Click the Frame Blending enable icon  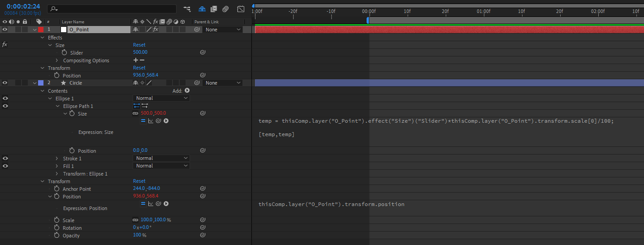pos(214,9)
